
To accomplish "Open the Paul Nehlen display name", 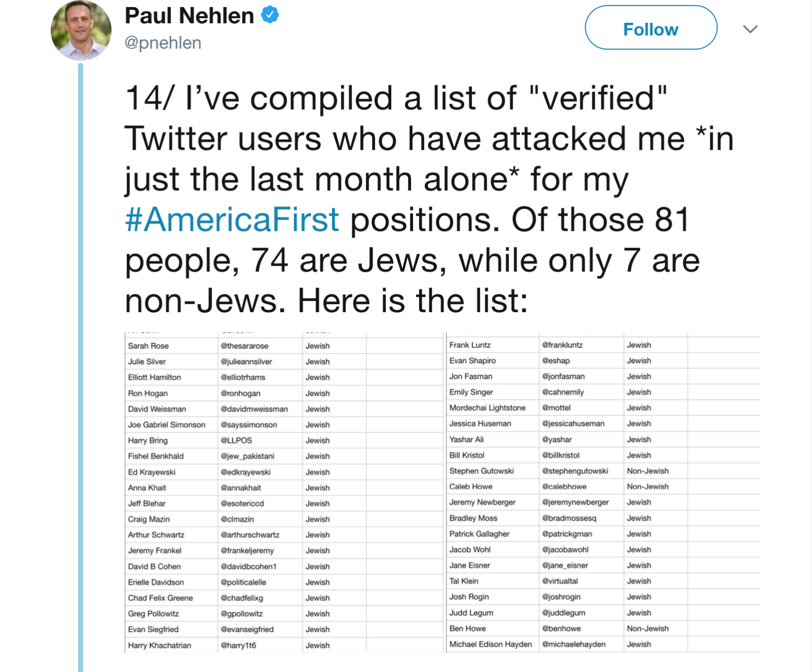I will coord(189,16).
